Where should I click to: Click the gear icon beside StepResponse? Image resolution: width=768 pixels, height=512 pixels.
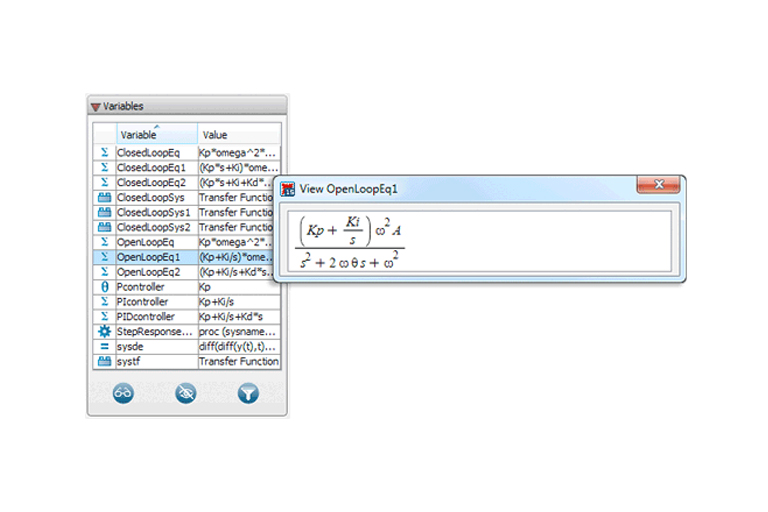tap(104, 331)
